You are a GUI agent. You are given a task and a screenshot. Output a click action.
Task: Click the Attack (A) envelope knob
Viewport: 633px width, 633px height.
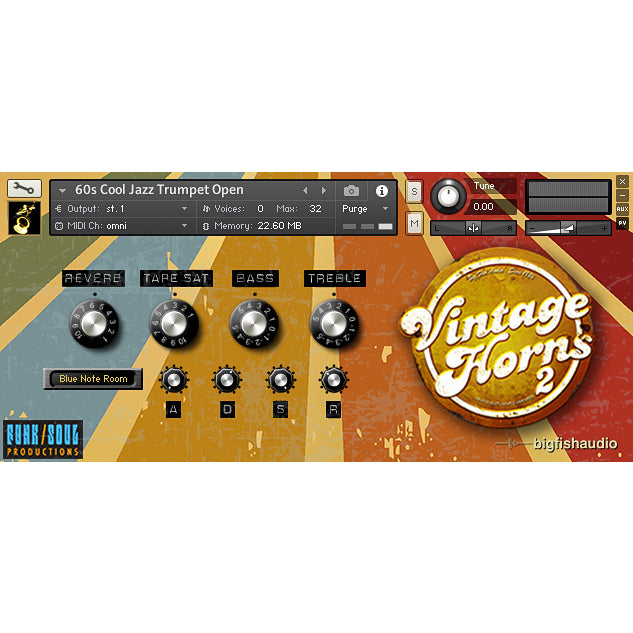[174, 380]
